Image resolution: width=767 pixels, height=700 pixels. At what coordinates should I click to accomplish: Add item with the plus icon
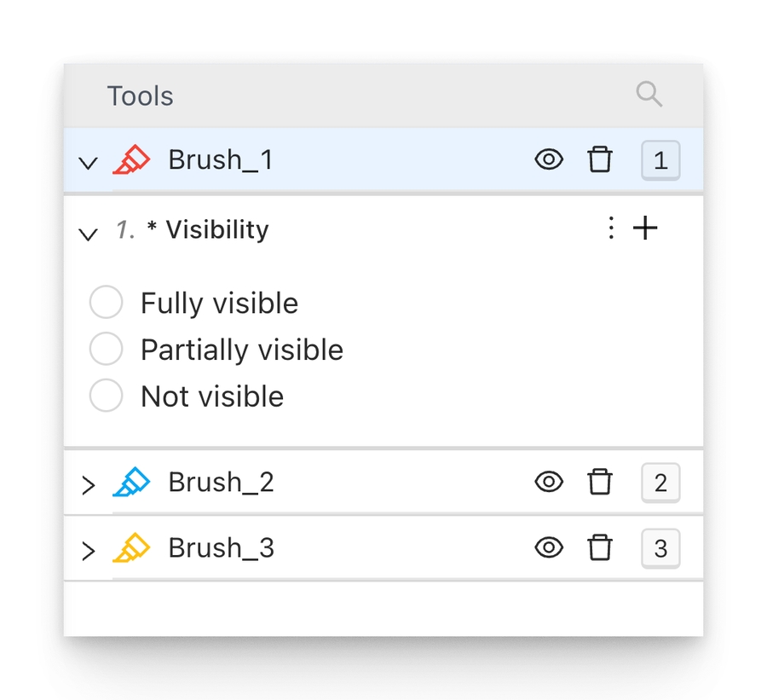pyautogui.click(x=646, y=229)
